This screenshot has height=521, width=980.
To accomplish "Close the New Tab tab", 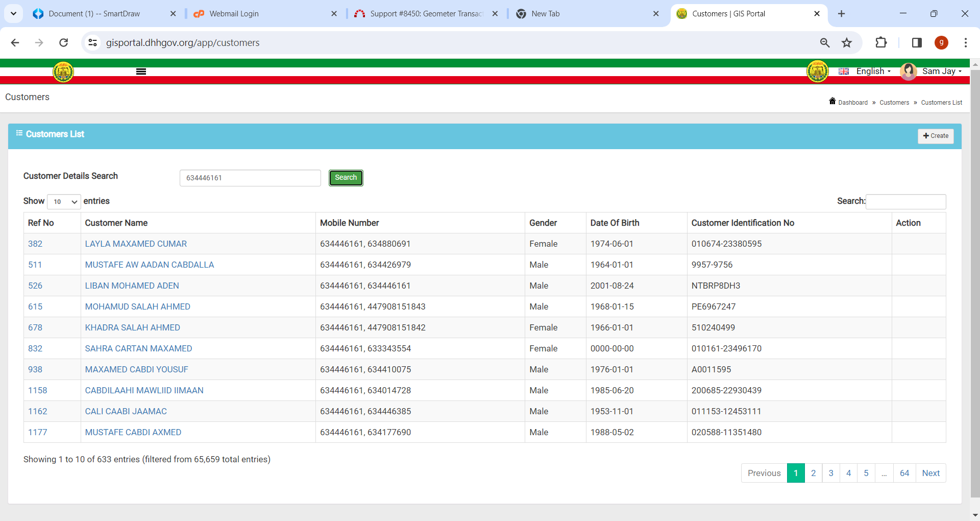I will (656, 14).
